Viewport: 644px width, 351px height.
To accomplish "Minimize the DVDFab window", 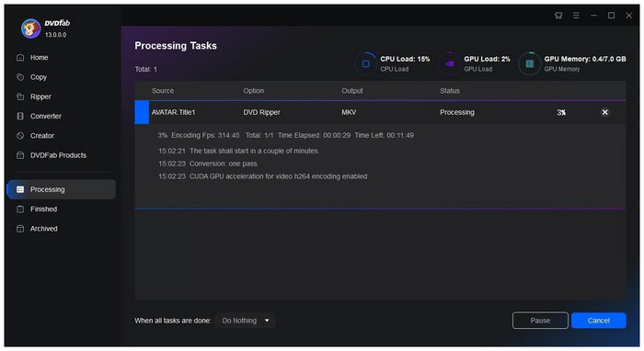I will 594,16.
